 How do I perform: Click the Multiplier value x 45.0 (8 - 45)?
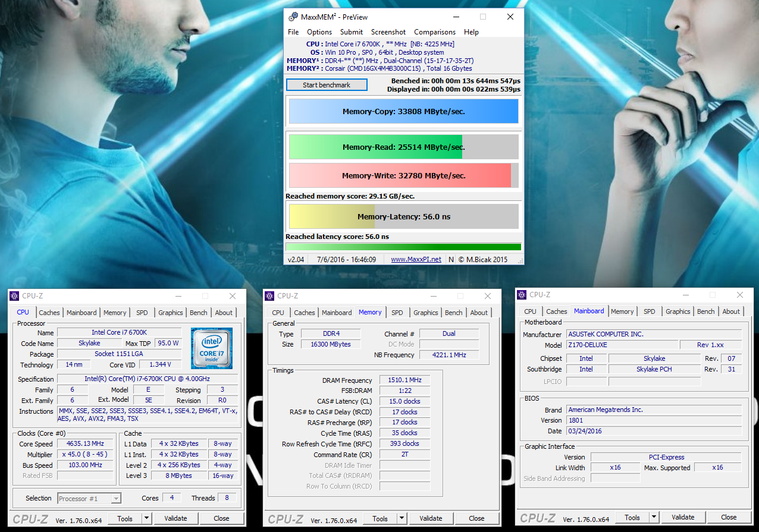coord(85,454)
